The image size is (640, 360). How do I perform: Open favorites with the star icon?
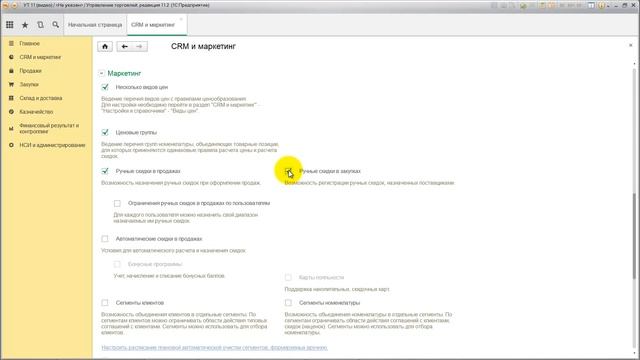(x=25, y=25)
